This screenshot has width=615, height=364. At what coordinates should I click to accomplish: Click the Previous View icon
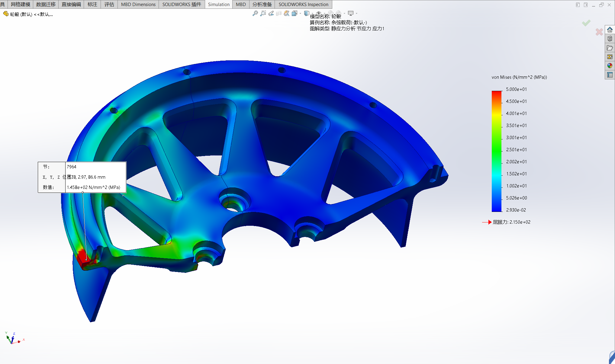coord(271,13)
